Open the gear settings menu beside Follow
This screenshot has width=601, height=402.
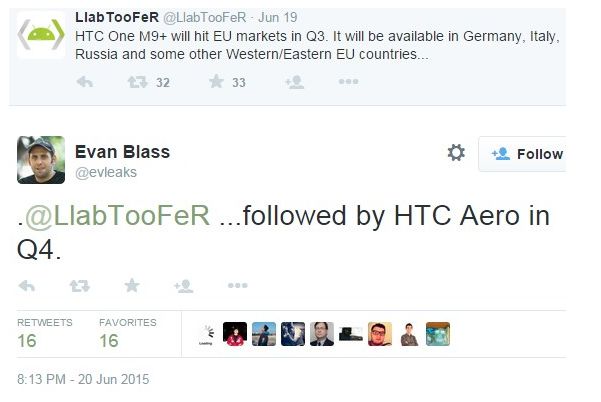point(456,153)
